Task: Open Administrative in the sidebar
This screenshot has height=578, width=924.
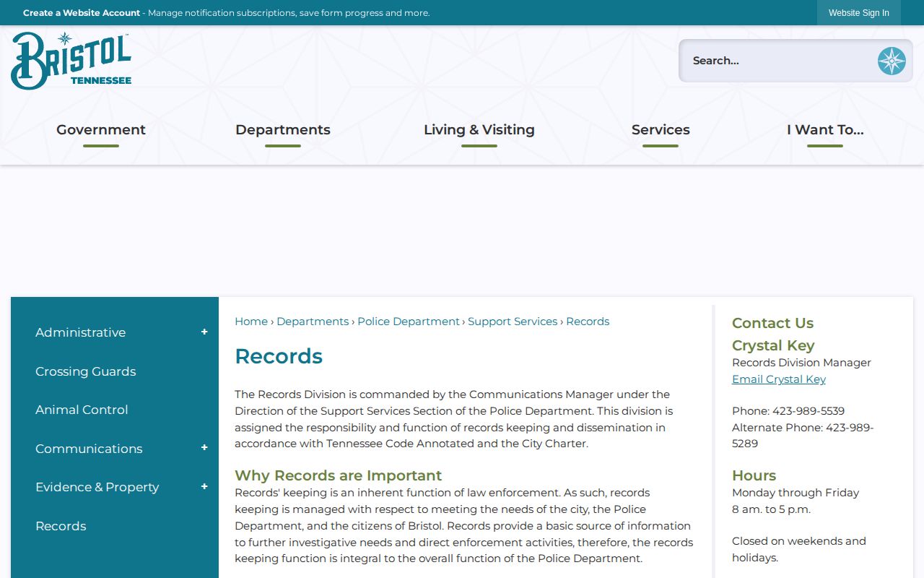Action: (80, 332)
